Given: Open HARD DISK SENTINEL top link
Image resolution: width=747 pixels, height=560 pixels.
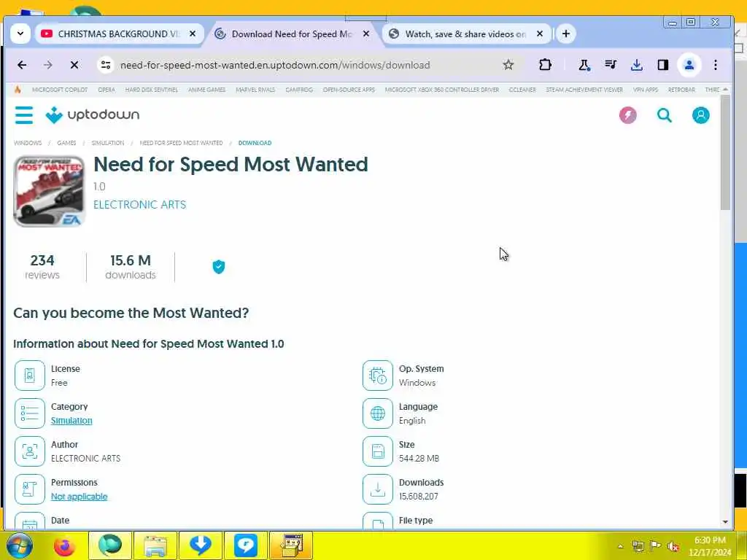Looking at the screenshot, I should click(x=152, y=90).
